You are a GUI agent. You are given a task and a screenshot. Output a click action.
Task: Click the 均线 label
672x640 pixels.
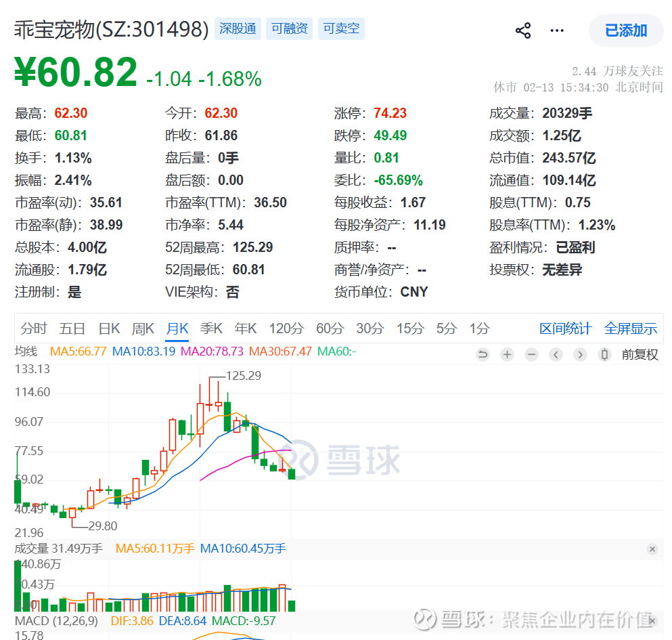point(26,351)
